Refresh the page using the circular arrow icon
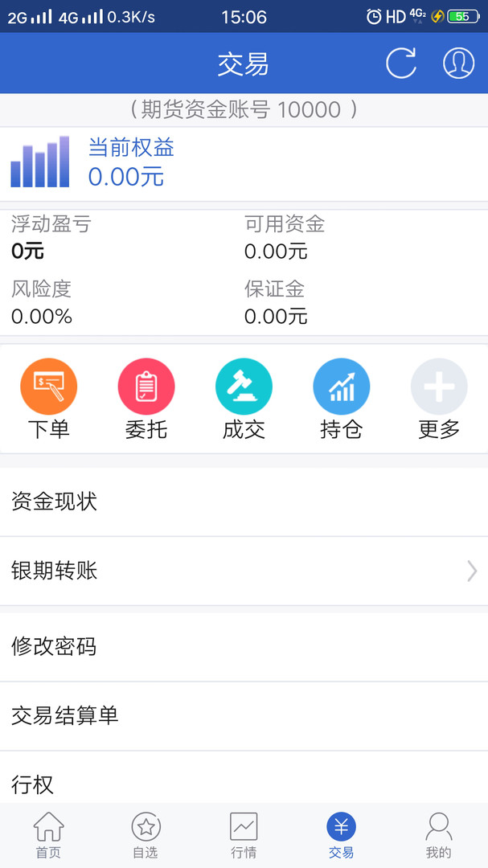The image size is (488, 868). click(x=400, y=63)
